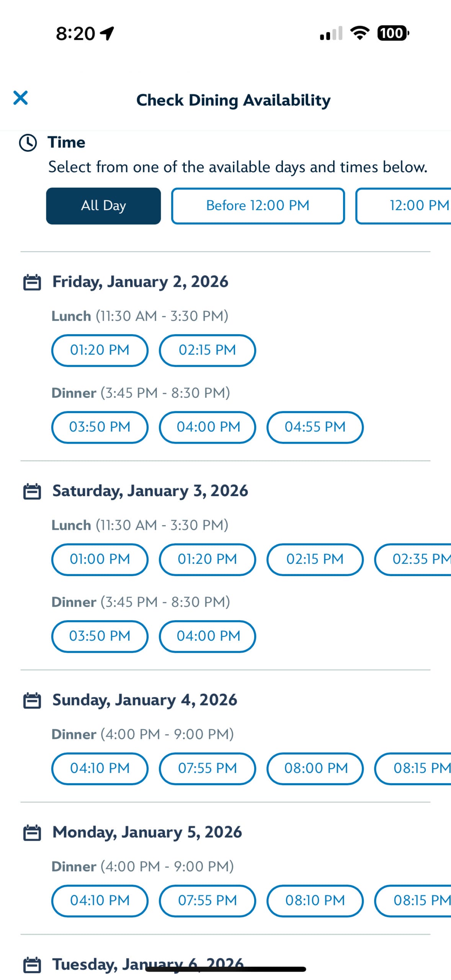Viewport: 451px width, 980px height.
Task: Tap the clock icon beside Time
Action: tap(28, 143)
